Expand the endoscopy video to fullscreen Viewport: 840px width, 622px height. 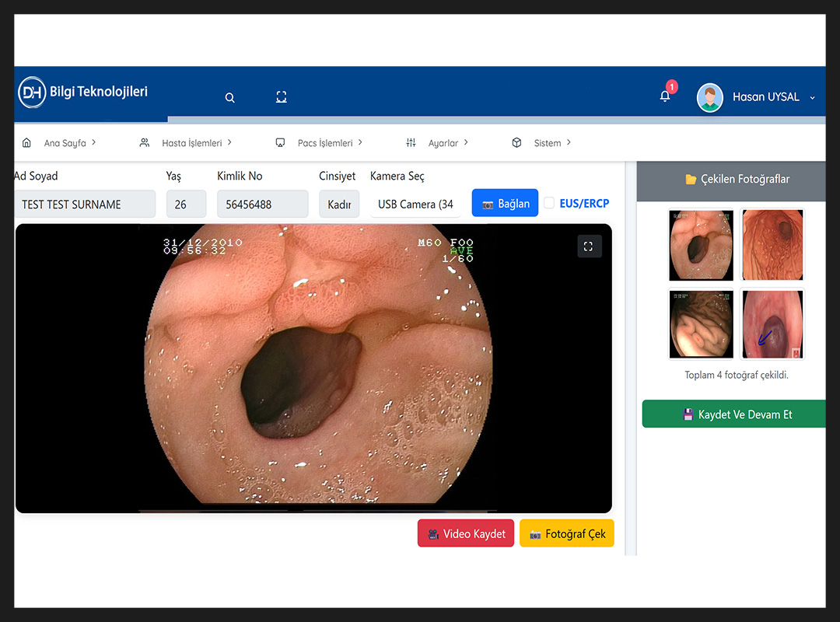click(589, 246)
